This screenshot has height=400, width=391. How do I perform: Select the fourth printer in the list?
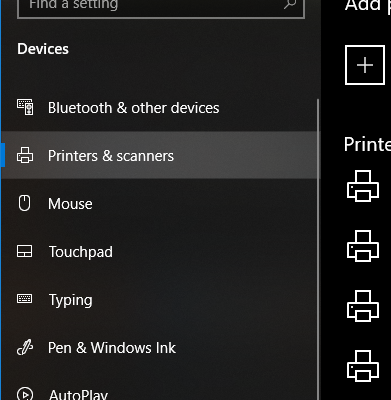pos(363,366)
